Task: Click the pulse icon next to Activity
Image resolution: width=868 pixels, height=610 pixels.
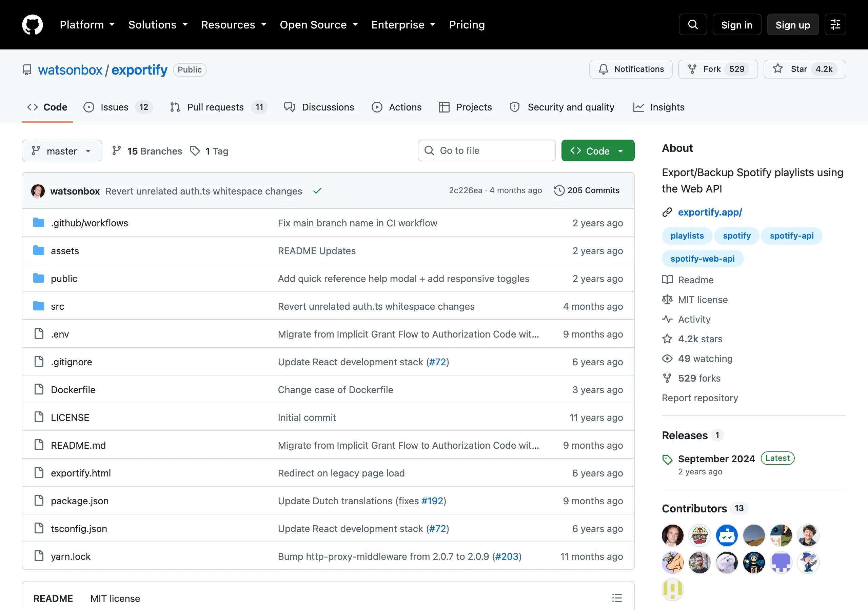Action: click(x=667, y=319)
